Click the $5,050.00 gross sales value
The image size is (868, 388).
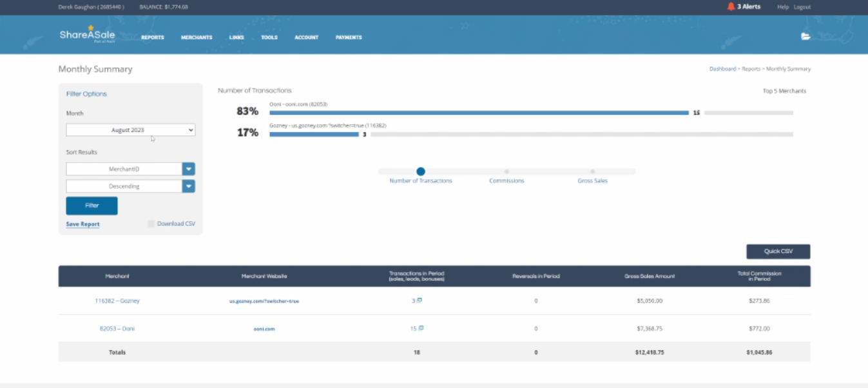click(x=650, y=301)
